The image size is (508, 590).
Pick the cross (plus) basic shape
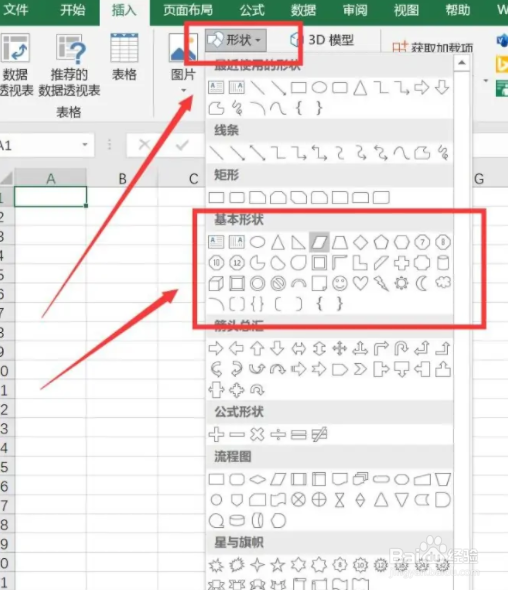[x=402, y=263]
